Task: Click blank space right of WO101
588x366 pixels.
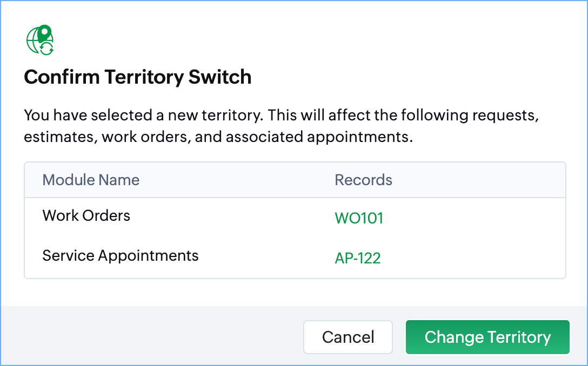Action: [476, 218]
